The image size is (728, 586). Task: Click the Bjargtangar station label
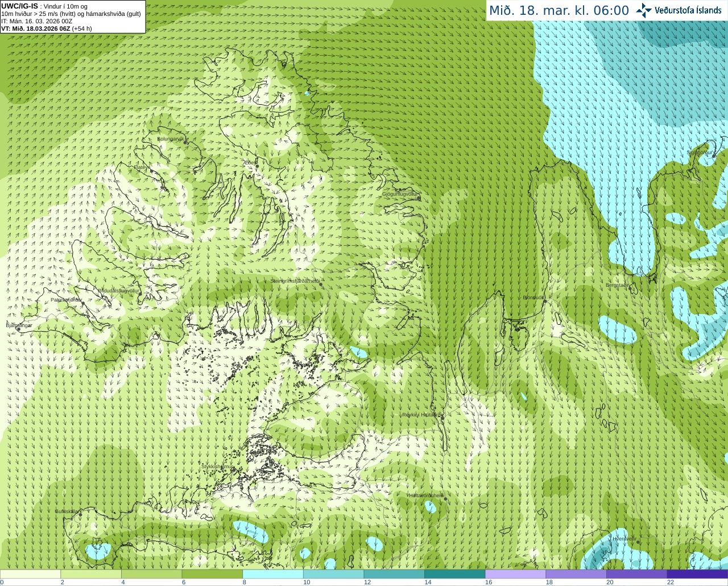coord(19,325)
